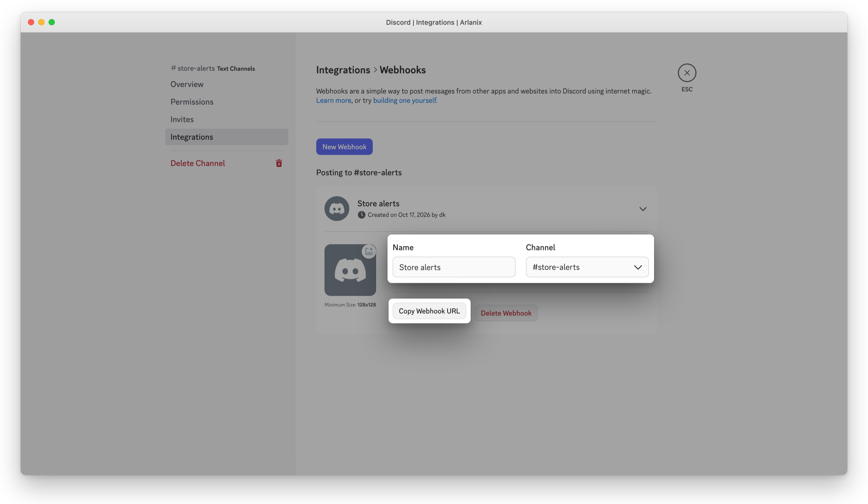Click the 'Minimum Size: 128x128' caption

350,305
